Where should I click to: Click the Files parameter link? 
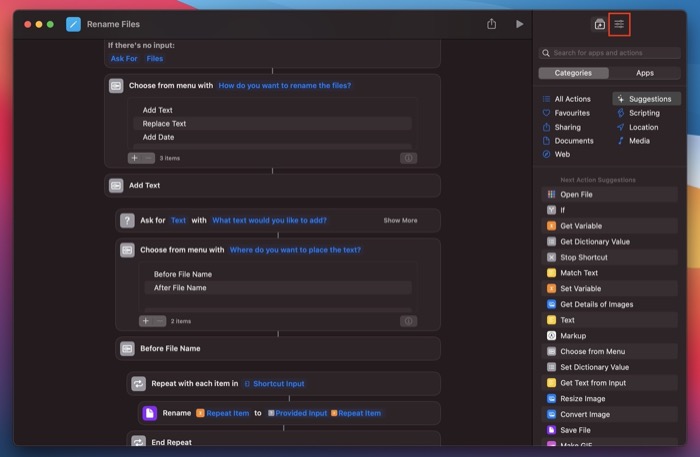pos(154,58)
